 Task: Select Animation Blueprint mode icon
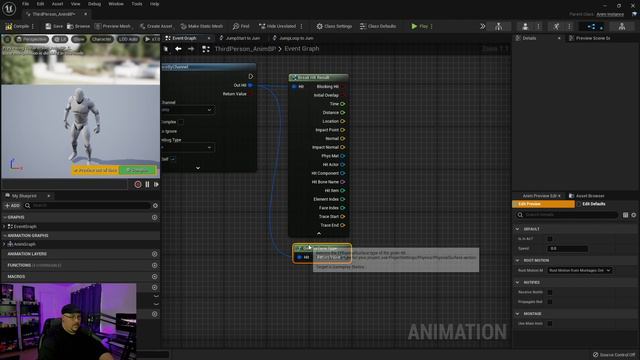pos(591,27)
